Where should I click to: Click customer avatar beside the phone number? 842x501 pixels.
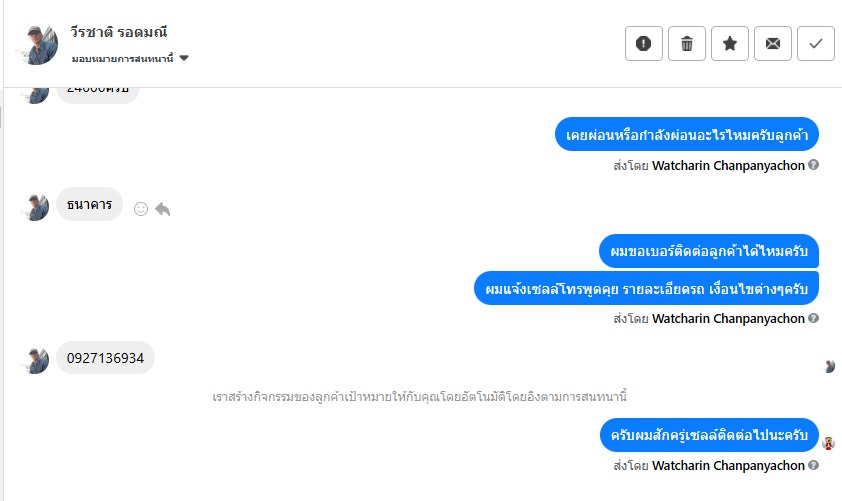[36, 360]
